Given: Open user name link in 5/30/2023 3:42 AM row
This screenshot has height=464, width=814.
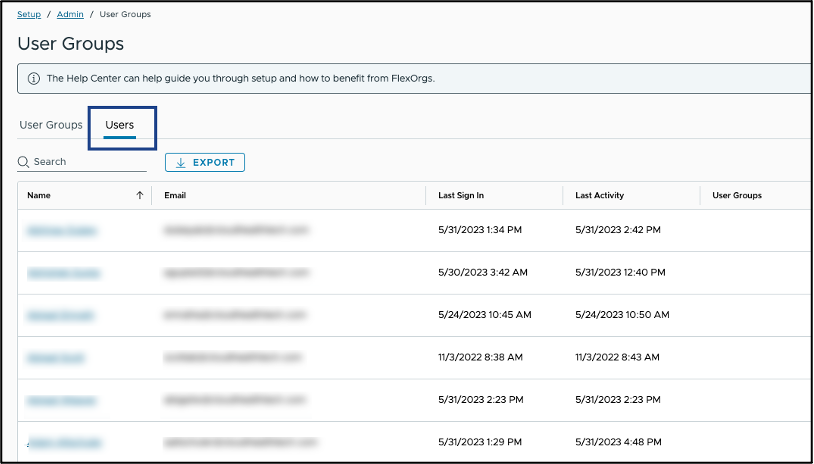Looking at the screenshot, I should pos(63,273).
